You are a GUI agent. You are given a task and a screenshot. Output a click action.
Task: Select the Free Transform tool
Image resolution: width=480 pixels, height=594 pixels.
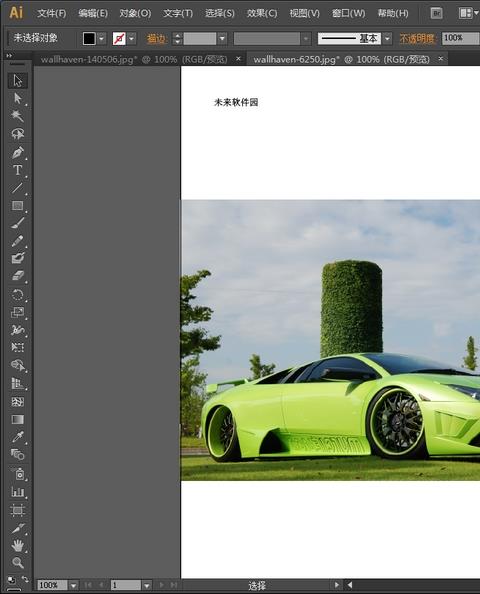pos(17,347)
